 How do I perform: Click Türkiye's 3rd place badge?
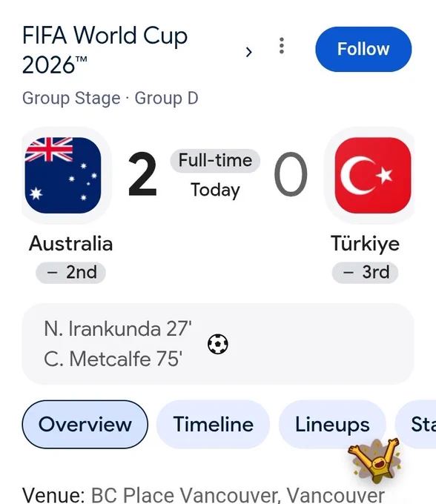[x=365, y=273]
